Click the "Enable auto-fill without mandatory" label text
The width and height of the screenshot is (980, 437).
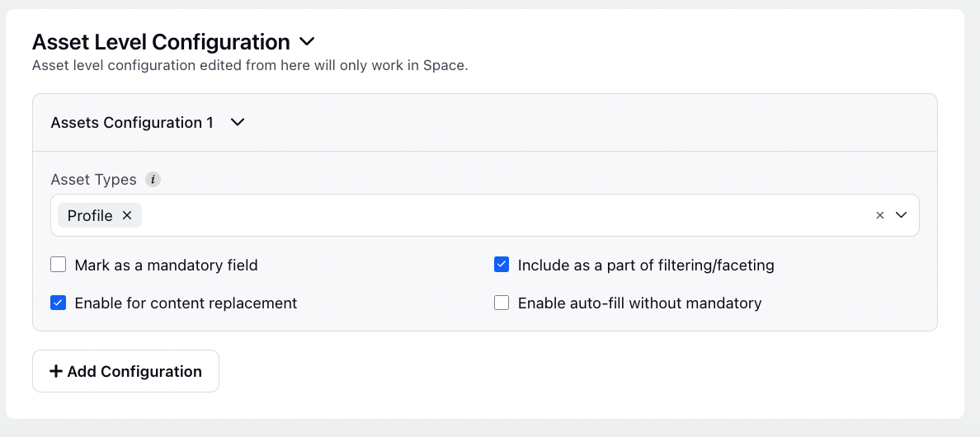click(640, 303)
